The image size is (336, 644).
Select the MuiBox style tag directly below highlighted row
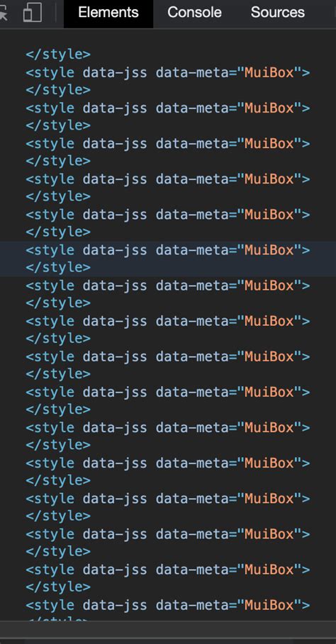pyautogui.click(x=168, y=285)
